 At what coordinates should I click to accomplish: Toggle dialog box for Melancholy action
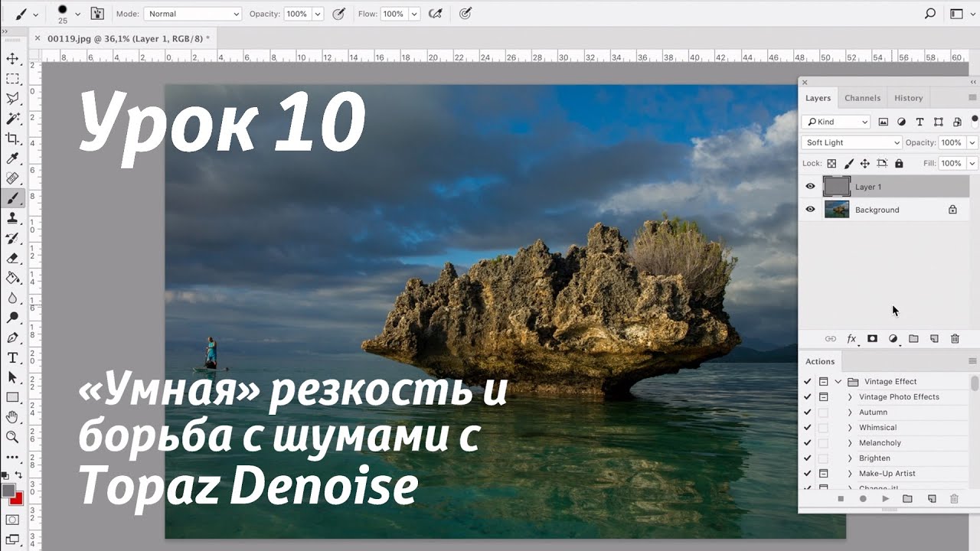[x=823, y=442]
